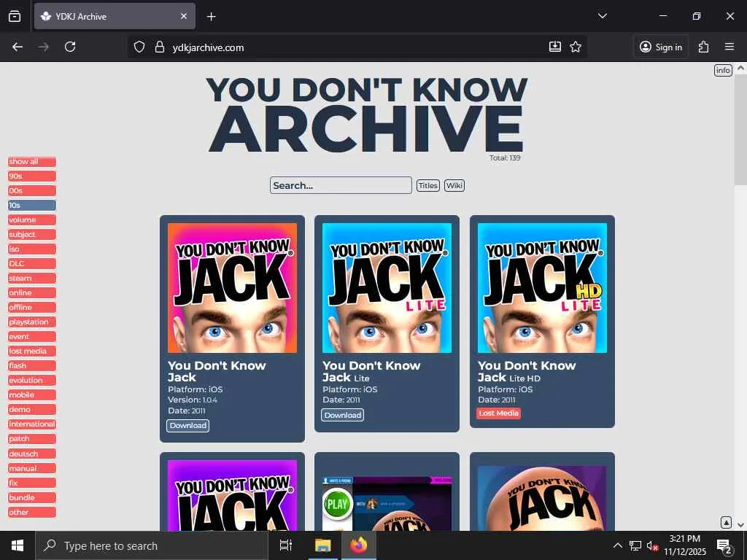Click the Titles button

tap(427, 185)
